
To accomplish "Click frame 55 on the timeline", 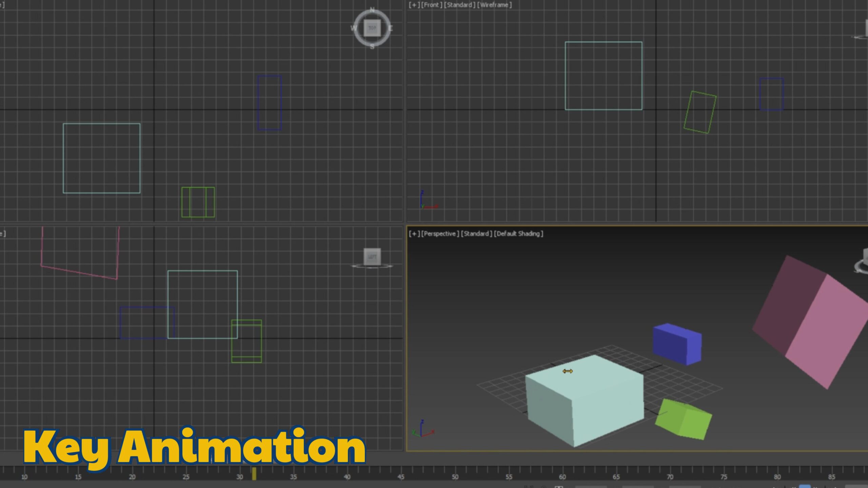I will pos(509,477).
